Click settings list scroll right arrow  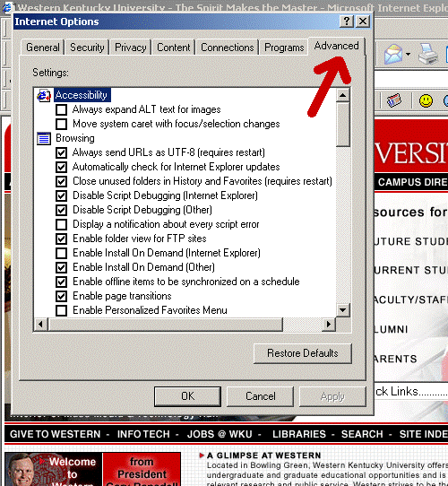329,325
